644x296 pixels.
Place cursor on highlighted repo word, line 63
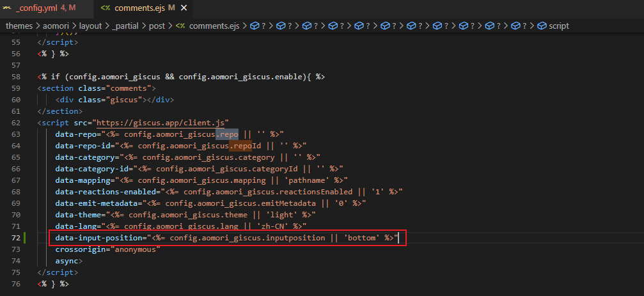click(x=227, y=134)
